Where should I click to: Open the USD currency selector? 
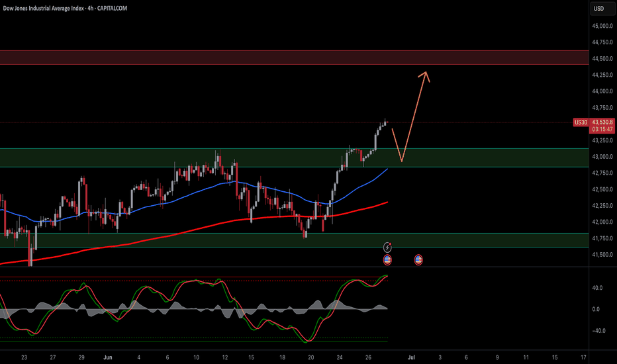point(602,8)
